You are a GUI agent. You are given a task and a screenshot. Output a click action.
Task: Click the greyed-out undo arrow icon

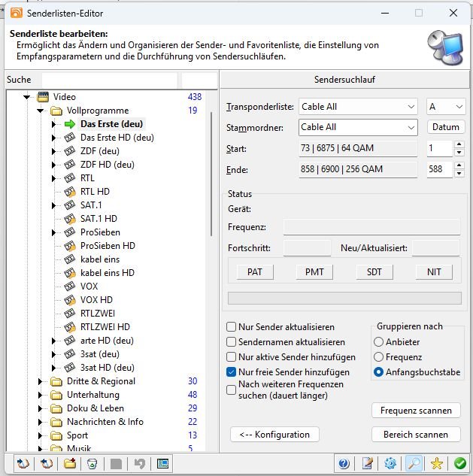(139, 463)
